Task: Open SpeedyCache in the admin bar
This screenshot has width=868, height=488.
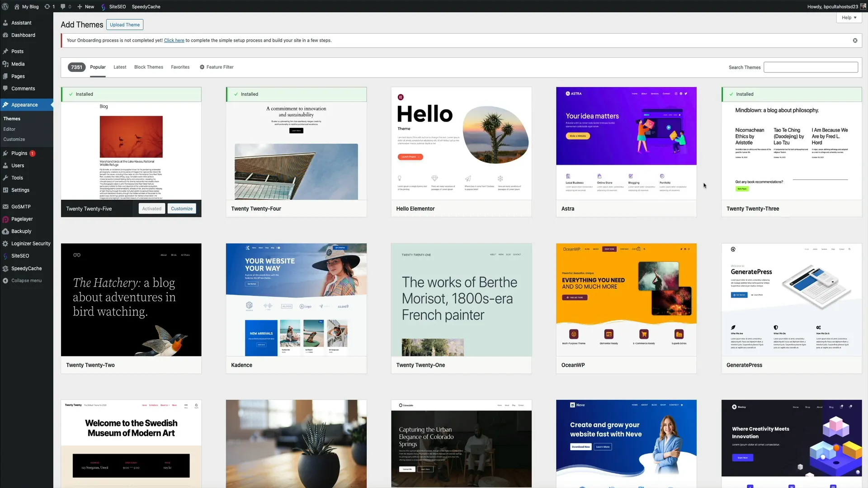Action: [146, 6]
